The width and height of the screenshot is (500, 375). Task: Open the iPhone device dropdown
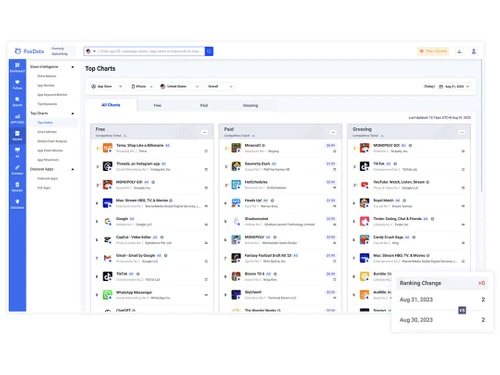(x=142, y=86)
